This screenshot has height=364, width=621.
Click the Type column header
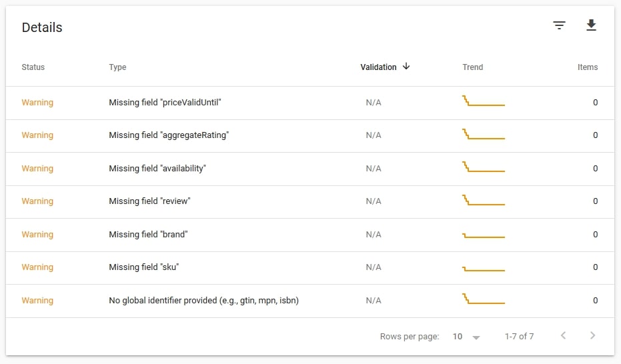117,67
